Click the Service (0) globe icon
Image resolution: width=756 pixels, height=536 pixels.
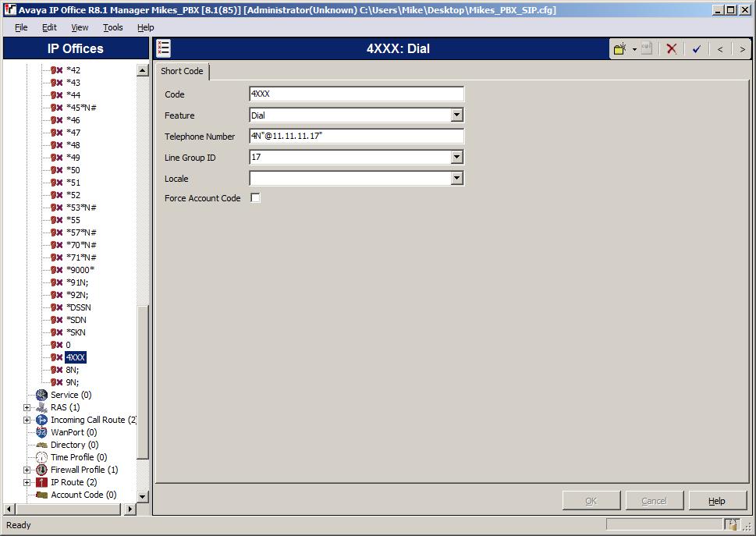[x=42, y=396]
